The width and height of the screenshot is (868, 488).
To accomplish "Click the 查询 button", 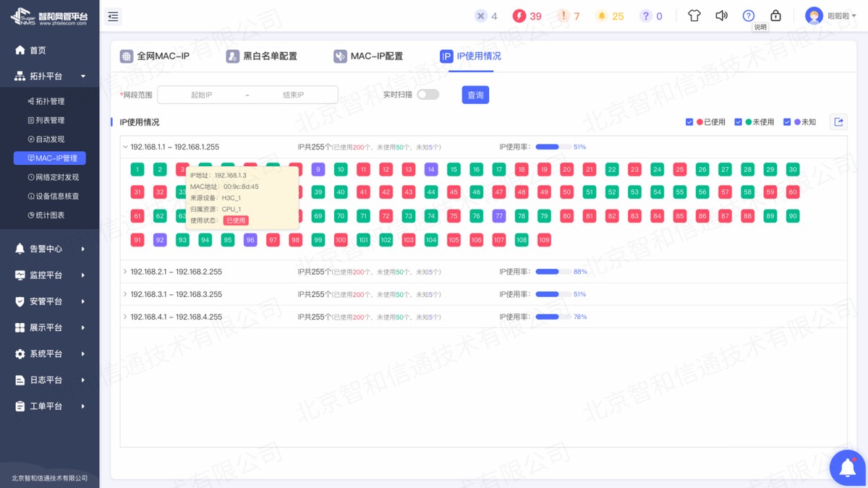I will pyautogui.click(x=475, y=95).
